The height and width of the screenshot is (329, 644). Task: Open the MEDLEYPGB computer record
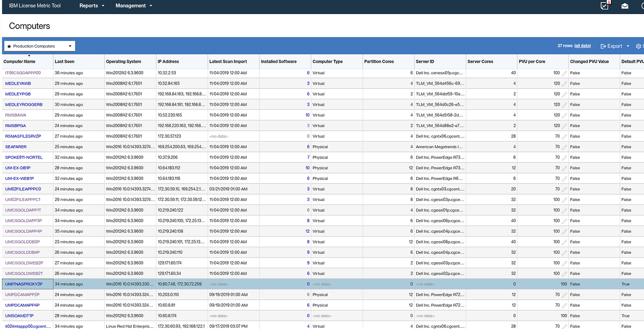(18, 93)
